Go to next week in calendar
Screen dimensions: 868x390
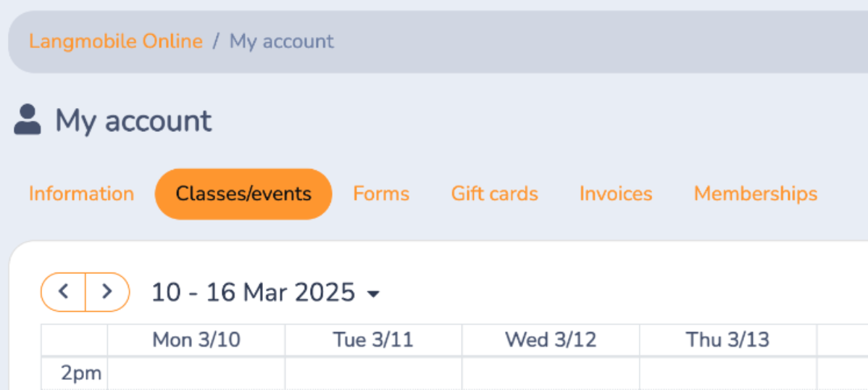pyautogui.click(x=107, y=292)
